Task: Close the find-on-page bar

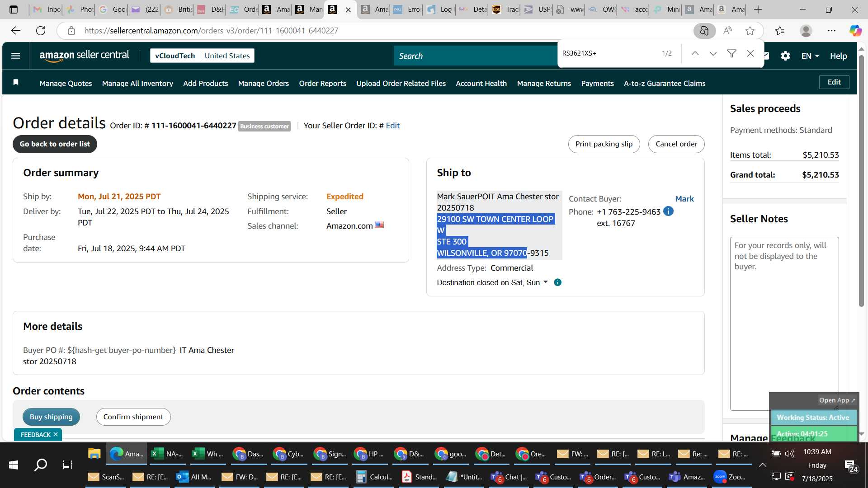Action: coord(750,53)
